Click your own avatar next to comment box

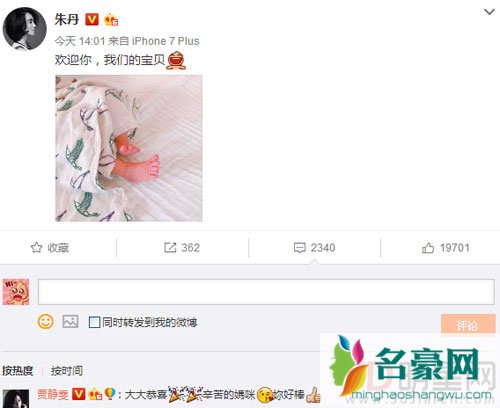[16, 292]
